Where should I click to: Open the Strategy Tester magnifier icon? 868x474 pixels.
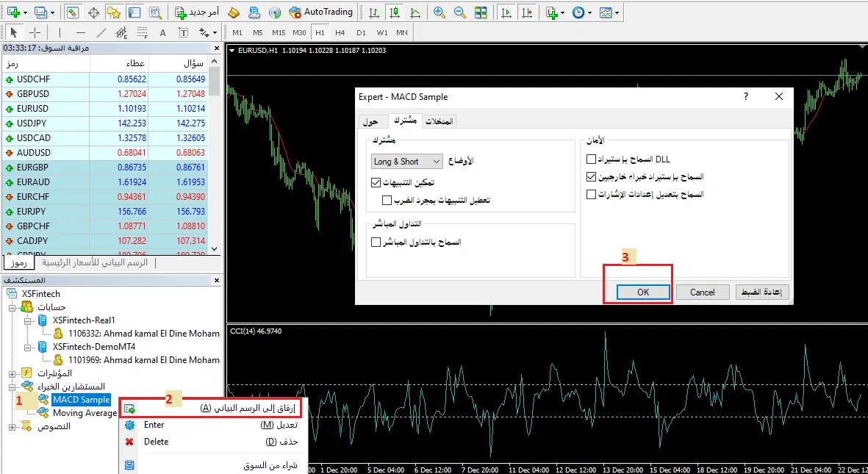coord(156,12)
